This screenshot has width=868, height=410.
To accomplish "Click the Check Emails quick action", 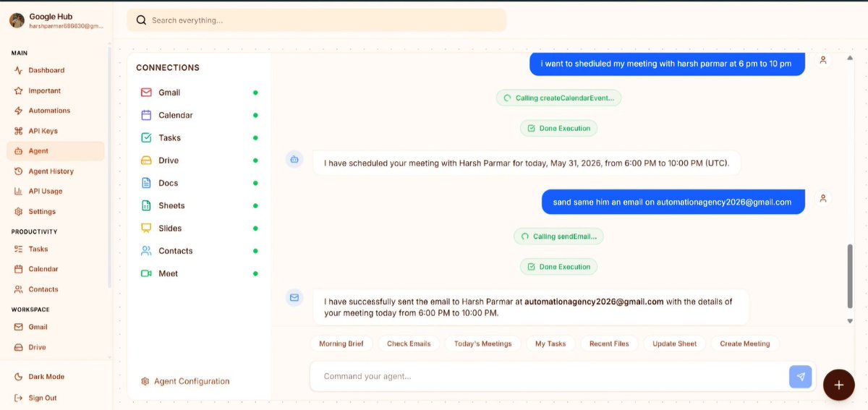I will coord(409,343).
